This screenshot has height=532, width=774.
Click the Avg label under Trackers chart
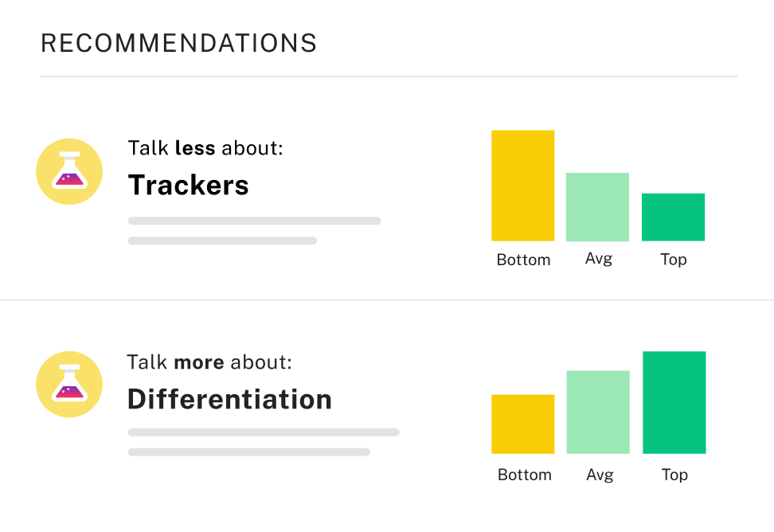point(599,259)
